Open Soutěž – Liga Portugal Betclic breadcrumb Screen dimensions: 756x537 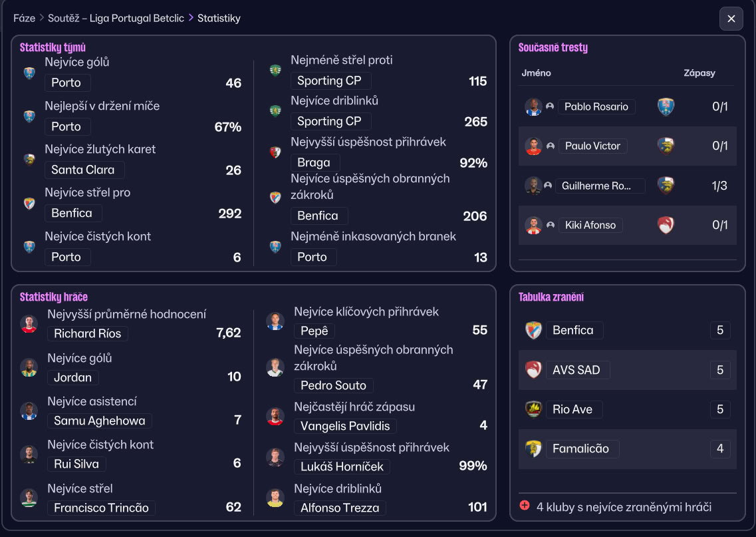[x=116, y=19]
